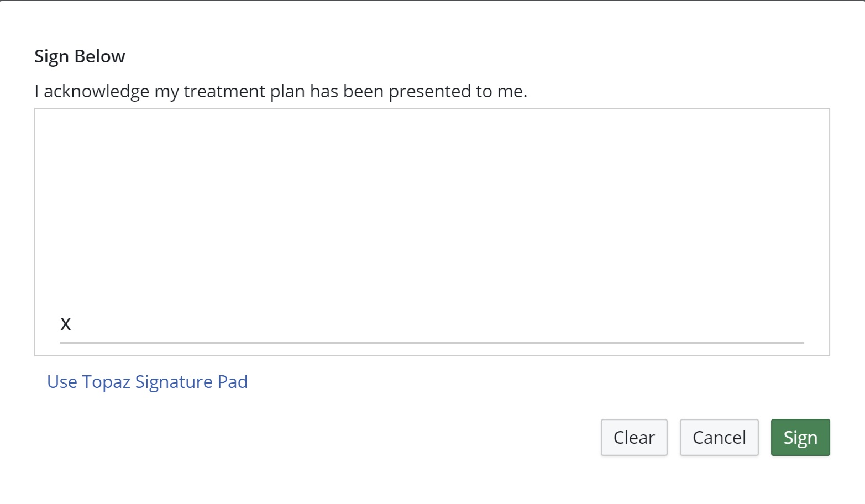Click the X mark on signature line
The width and height of the screenshot is (865, 504).
click(x=66, y=324)
